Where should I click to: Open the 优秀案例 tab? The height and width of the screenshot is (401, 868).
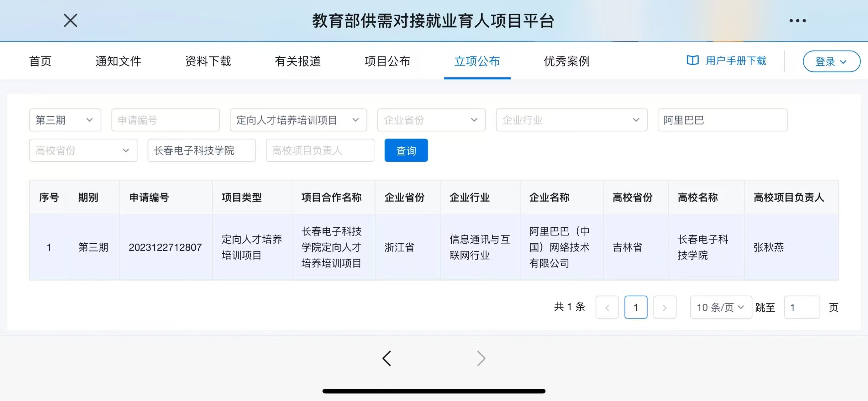[567, 61]
